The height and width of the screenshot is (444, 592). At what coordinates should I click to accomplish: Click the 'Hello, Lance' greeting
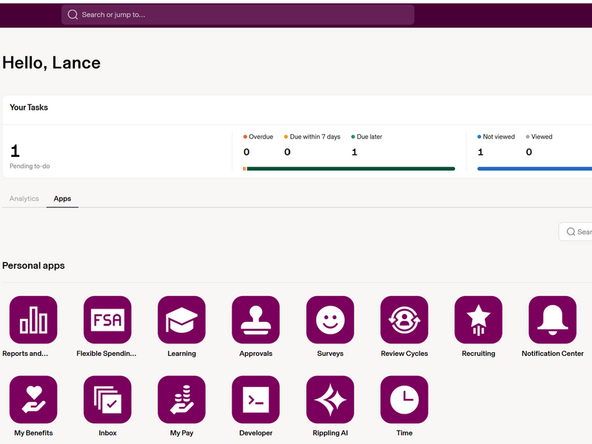tap(51, 63)
